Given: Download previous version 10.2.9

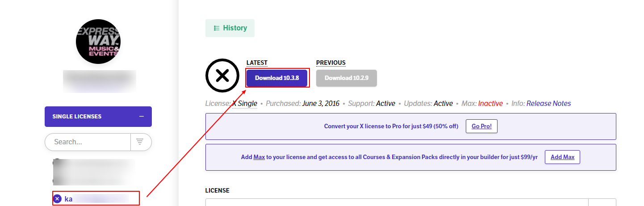Looking at the screenshot, I should (x=346, y=78).
